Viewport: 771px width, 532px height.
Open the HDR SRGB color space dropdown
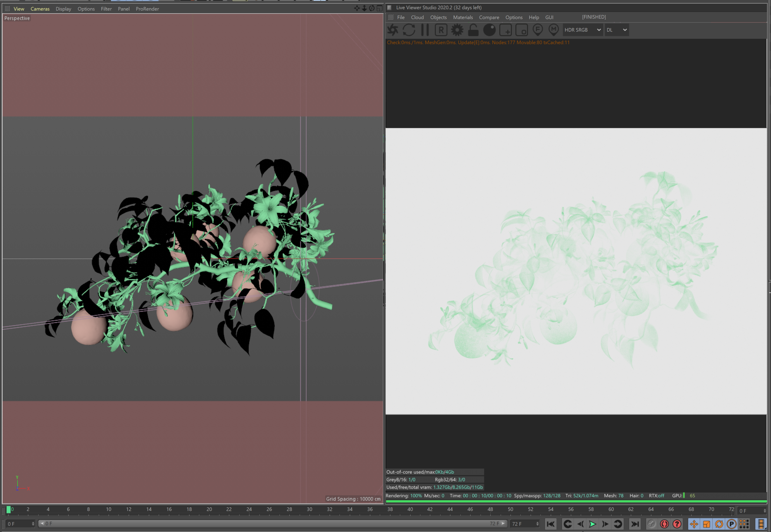coord(582,30)
